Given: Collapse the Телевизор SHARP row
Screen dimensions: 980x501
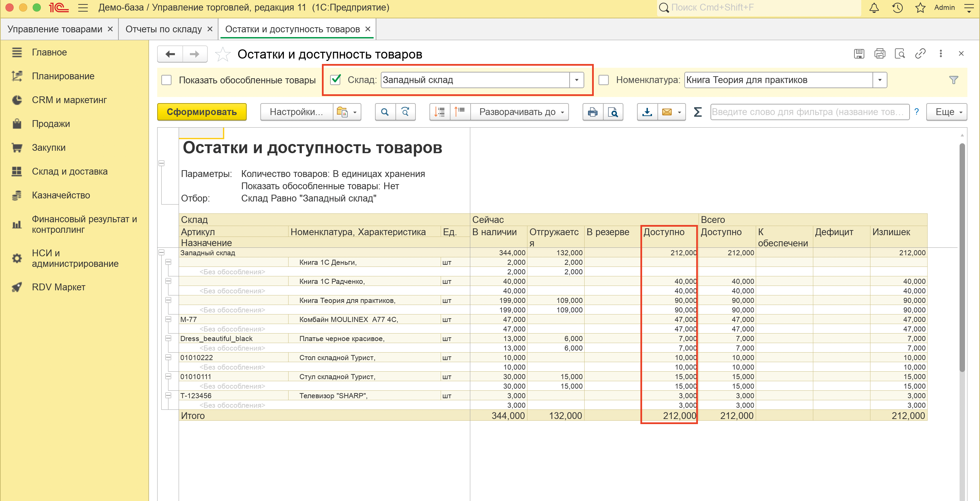Looking at the screenshot, I should pyautogui.click(x=168, y=395).
